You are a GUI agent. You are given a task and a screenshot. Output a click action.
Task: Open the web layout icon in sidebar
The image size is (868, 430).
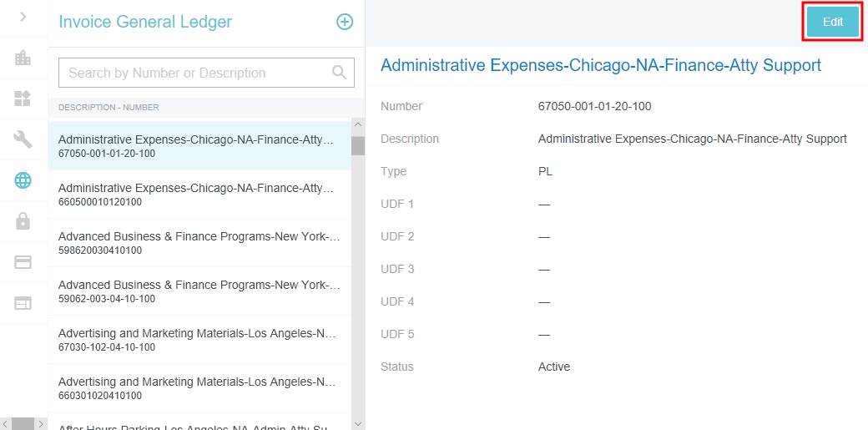pos(23,303)
